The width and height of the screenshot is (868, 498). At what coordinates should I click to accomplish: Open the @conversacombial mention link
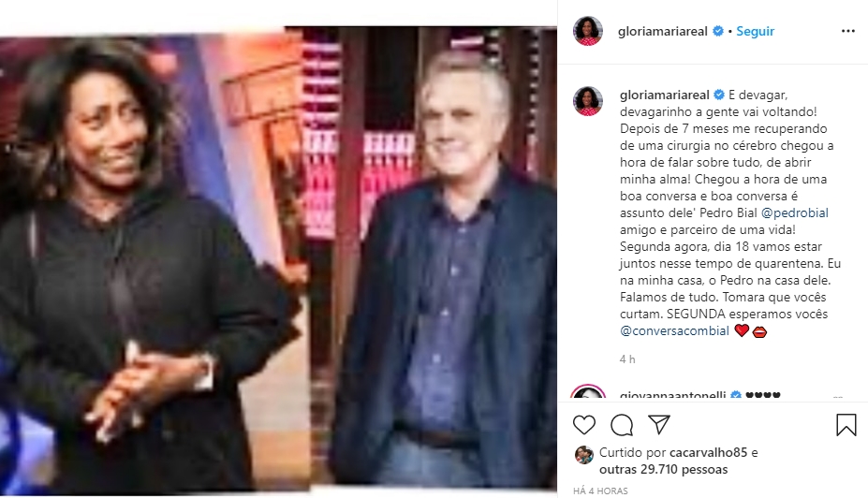coord(674,330)
